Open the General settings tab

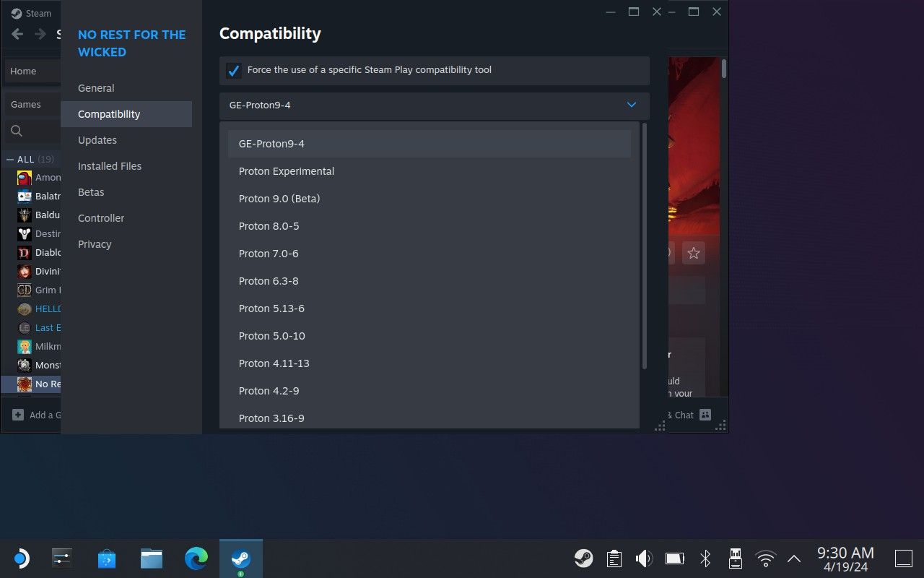coord(126,88)
